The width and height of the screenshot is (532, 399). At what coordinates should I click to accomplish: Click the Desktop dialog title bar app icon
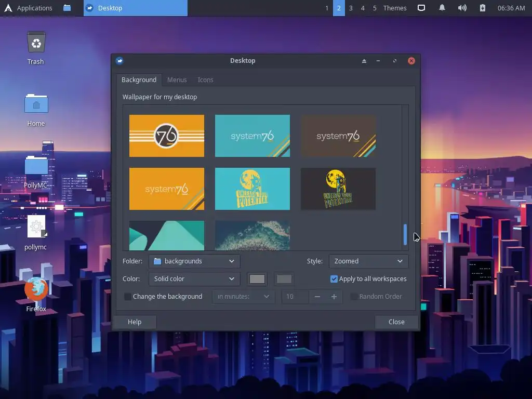(119, 61)
